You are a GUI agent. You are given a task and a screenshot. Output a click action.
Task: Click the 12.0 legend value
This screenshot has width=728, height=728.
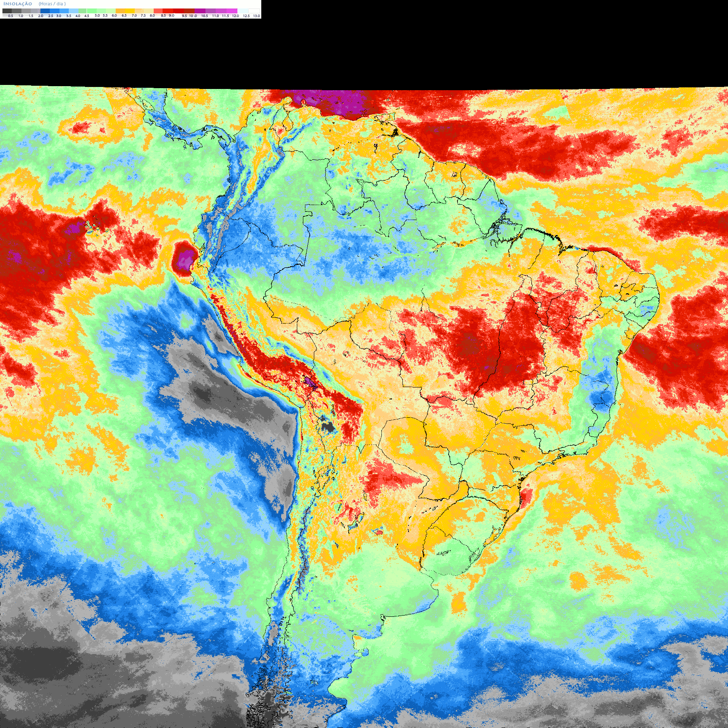coord(235,16)
